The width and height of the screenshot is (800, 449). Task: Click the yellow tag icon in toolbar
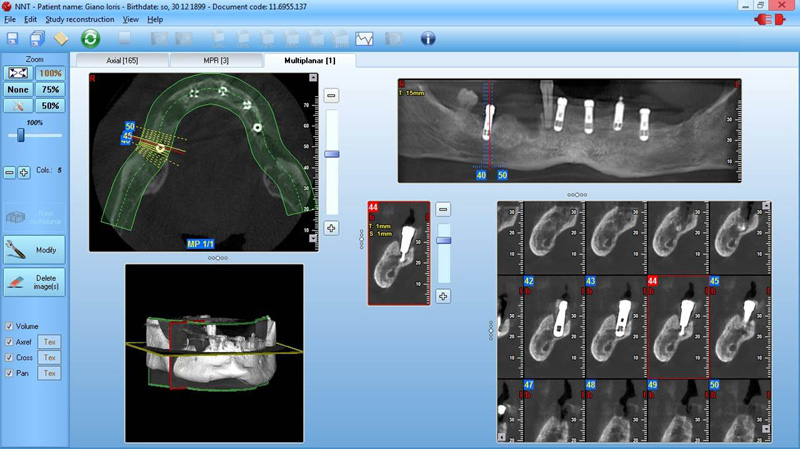(x=61, y=39)
